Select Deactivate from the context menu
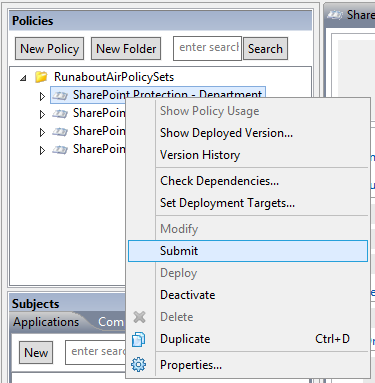Viewport: 375px width, 383px height. coord(248,295)
